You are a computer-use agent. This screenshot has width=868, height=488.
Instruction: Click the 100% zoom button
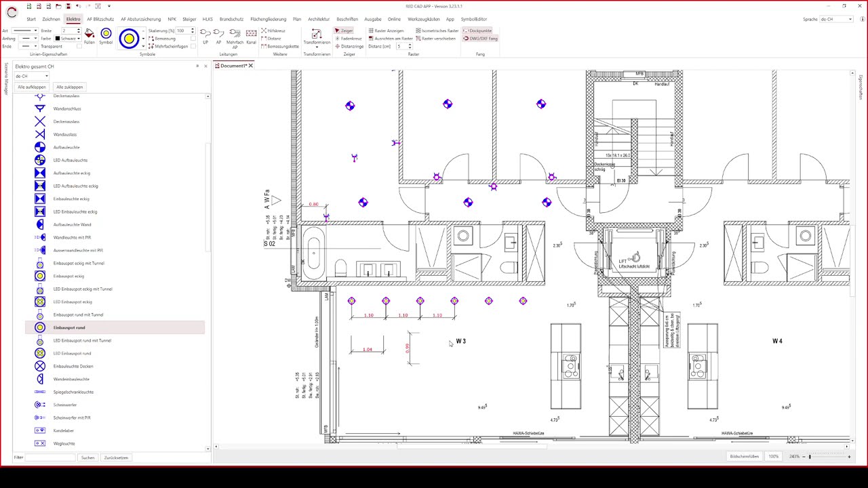pyautogui.click(x=773, y=457)
